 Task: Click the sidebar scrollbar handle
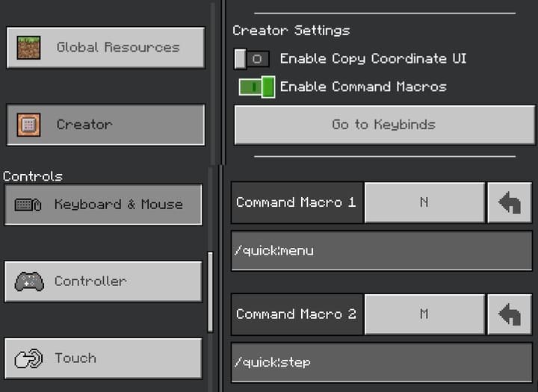coord(210,291)
